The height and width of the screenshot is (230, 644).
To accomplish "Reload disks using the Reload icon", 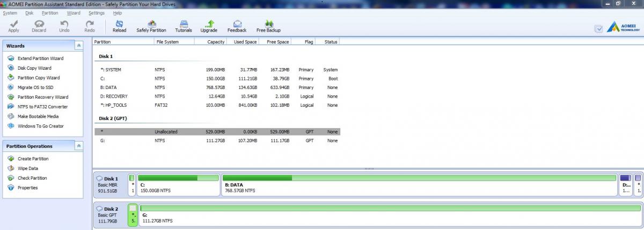I will tap(119, 24).
